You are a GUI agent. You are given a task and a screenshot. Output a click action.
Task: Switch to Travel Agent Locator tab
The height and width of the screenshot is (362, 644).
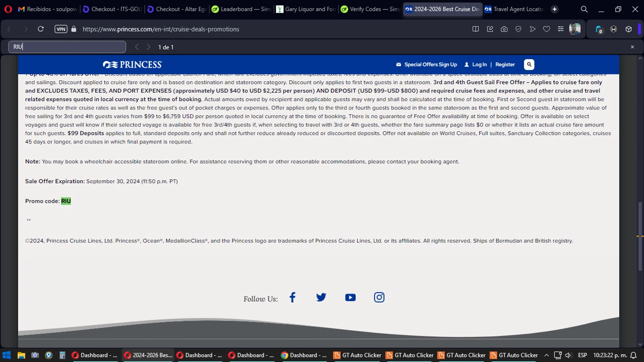[514, 9]
